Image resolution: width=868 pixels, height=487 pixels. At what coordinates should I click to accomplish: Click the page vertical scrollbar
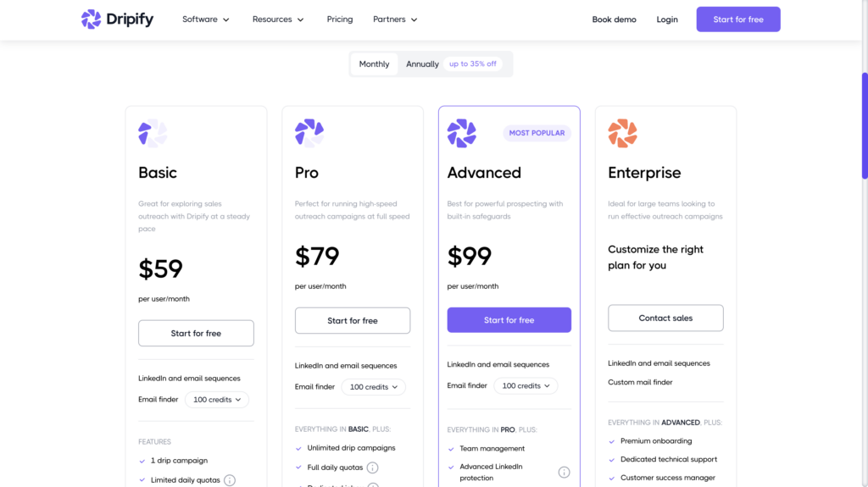click(x=865, y=127)
